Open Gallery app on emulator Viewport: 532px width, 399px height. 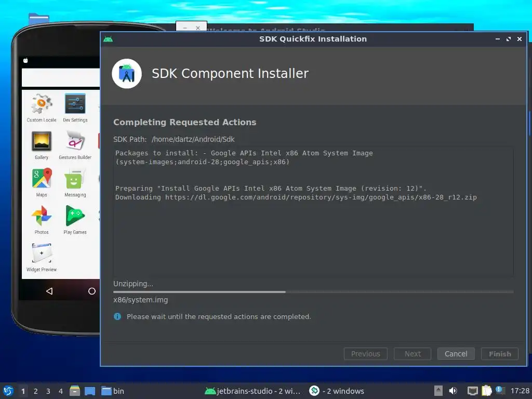click(42, 145)
